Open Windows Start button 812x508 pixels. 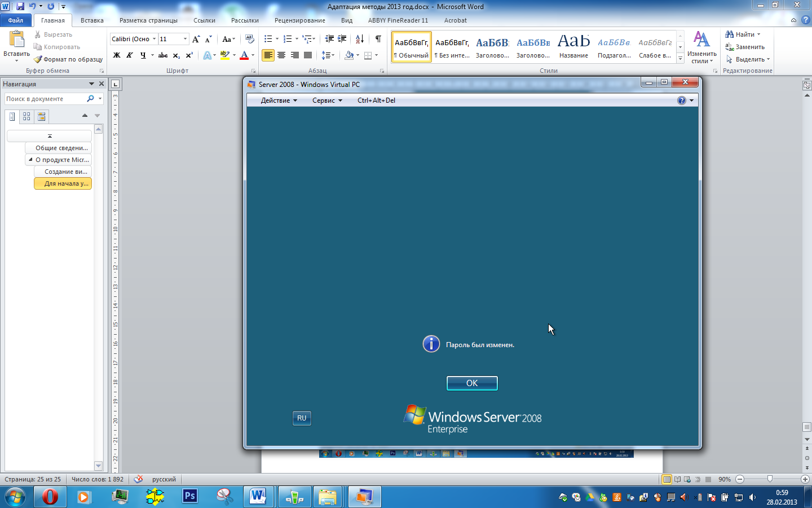click(15, 497)
